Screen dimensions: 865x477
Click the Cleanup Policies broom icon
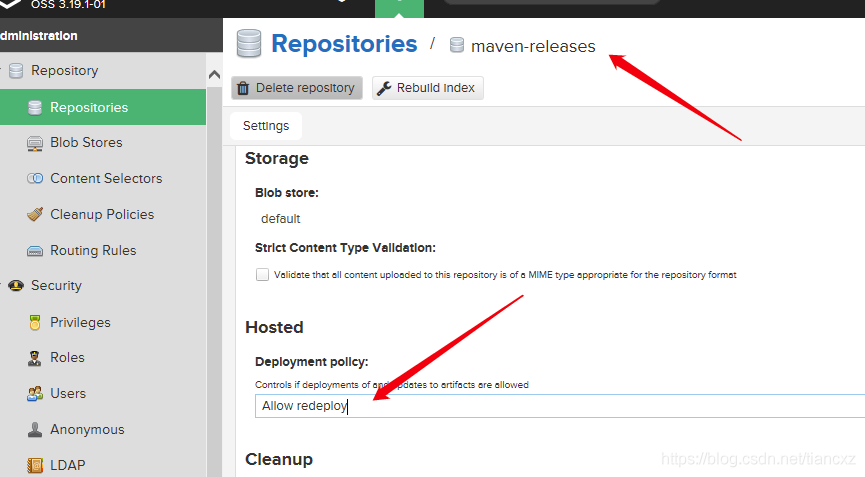(35, 215)
